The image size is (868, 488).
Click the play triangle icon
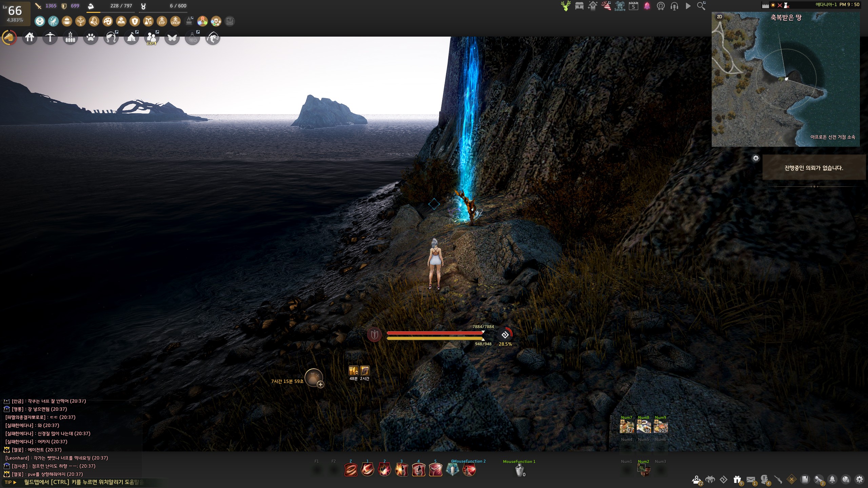(x=688, y=6)
